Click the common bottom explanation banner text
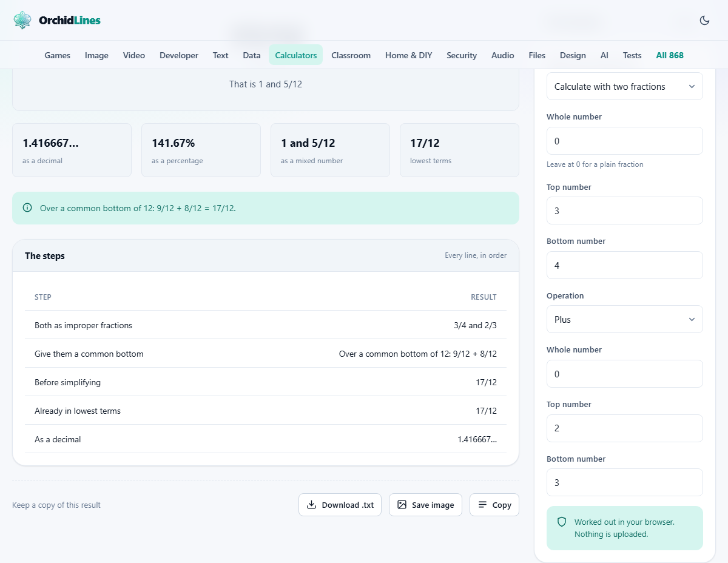 [138, 208]
